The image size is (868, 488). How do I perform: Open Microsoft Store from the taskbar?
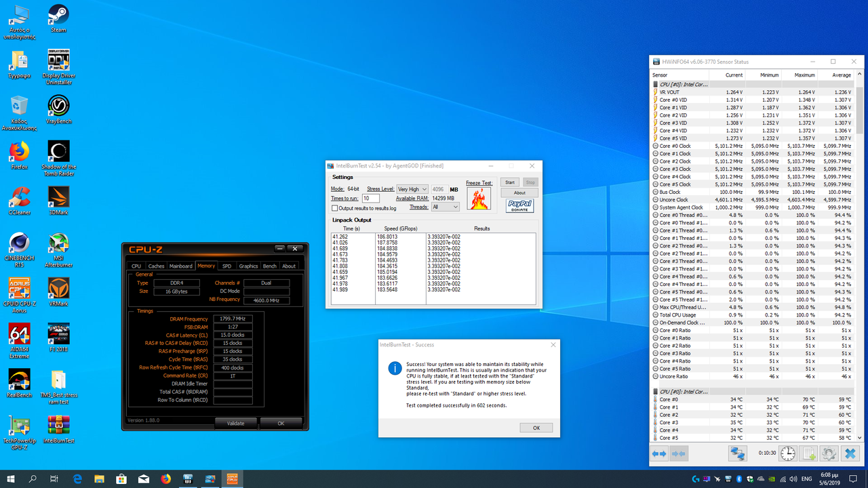pos(121,479)
